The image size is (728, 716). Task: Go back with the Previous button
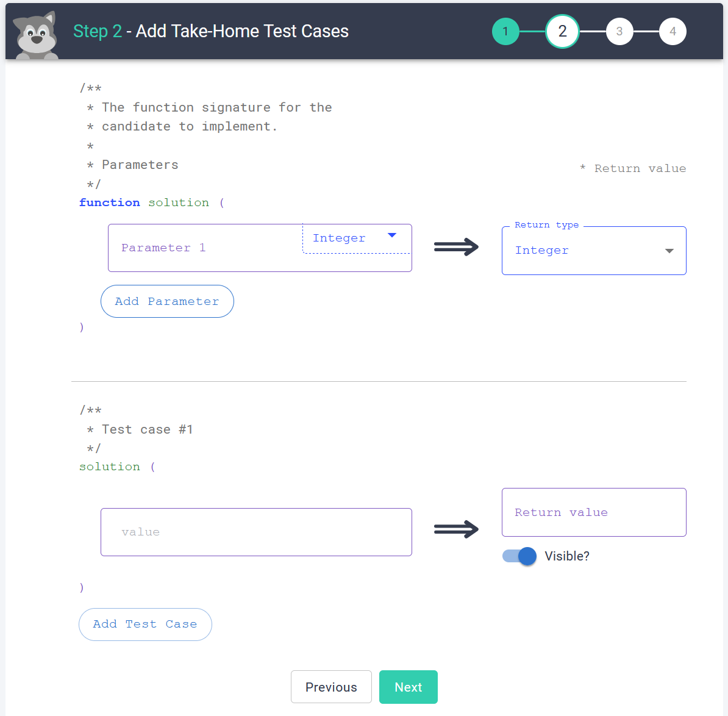click(x=331, y=687)
